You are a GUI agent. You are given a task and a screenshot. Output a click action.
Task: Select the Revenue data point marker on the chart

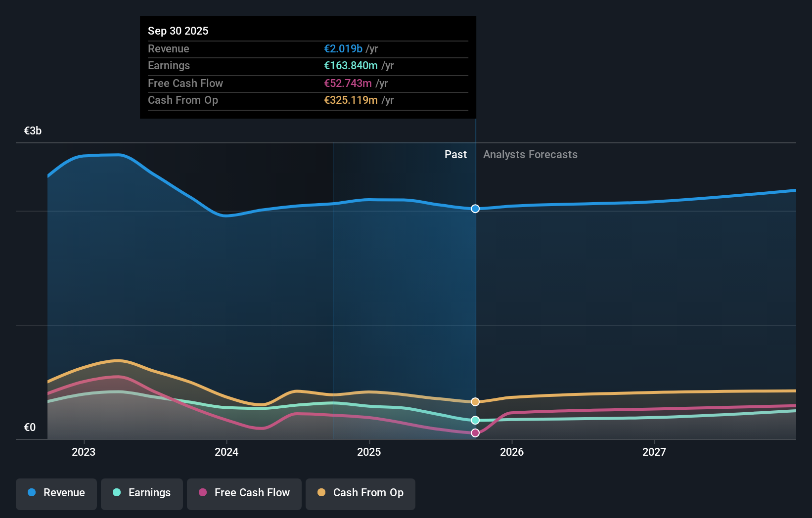click(475, 209)
